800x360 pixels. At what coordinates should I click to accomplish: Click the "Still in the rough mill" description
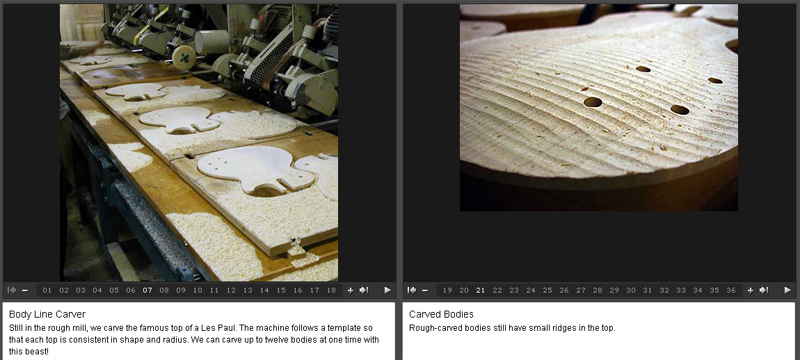[194, 340]
